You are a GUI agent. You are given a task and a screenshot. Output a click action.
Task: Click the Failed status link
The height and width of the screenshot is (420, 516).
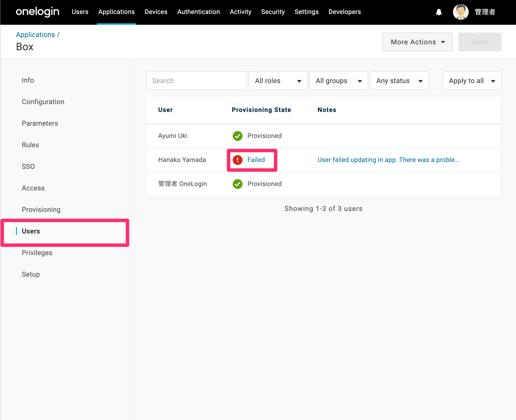click(x=256, y=160)
